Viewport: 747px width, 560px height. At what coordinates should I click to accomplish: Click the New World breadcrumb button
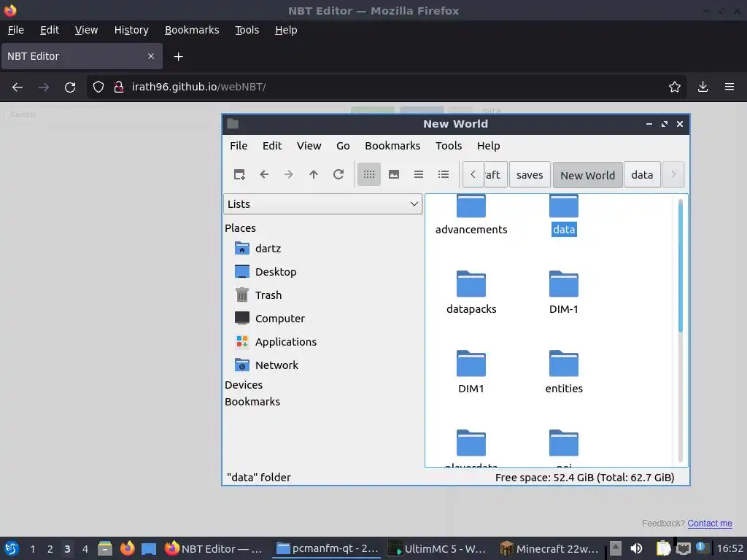click(587, 175)
